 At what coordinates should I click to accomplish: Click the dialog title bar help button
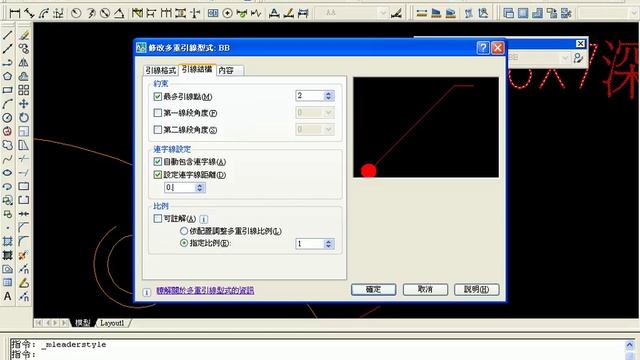pos(483,48)
